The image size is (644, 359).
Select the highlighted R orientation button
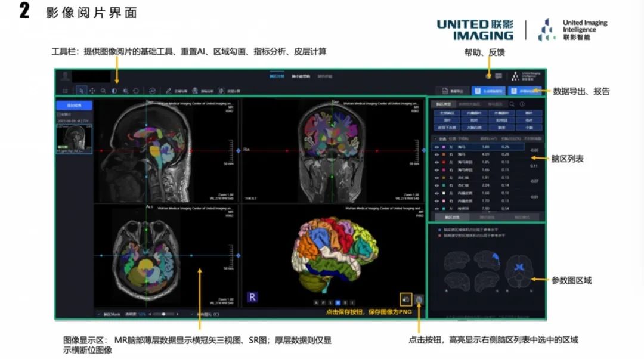[338, 302]
